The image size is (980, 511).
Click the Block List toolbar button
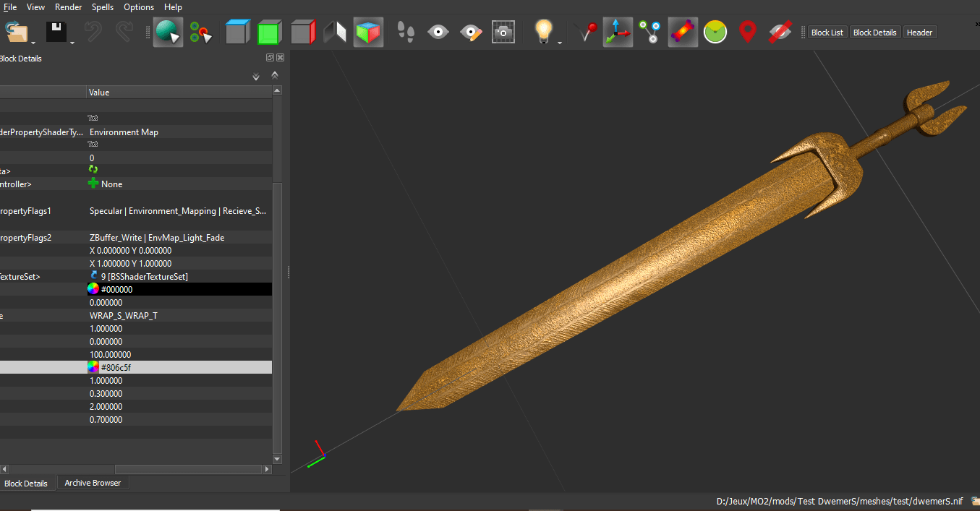[827, 33]
